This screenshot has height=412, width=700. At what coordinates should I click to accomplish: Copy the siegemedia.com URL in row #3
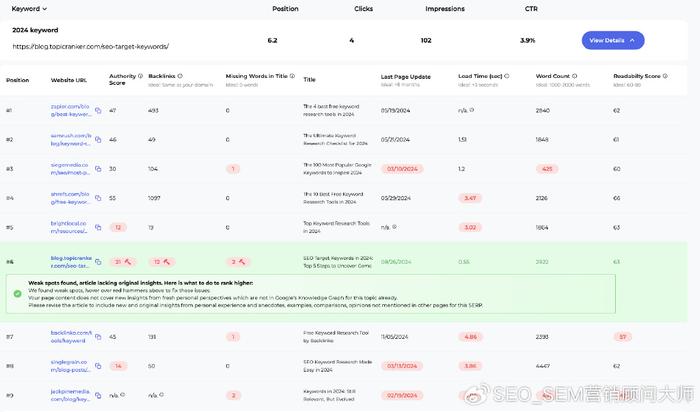point(98,169)
